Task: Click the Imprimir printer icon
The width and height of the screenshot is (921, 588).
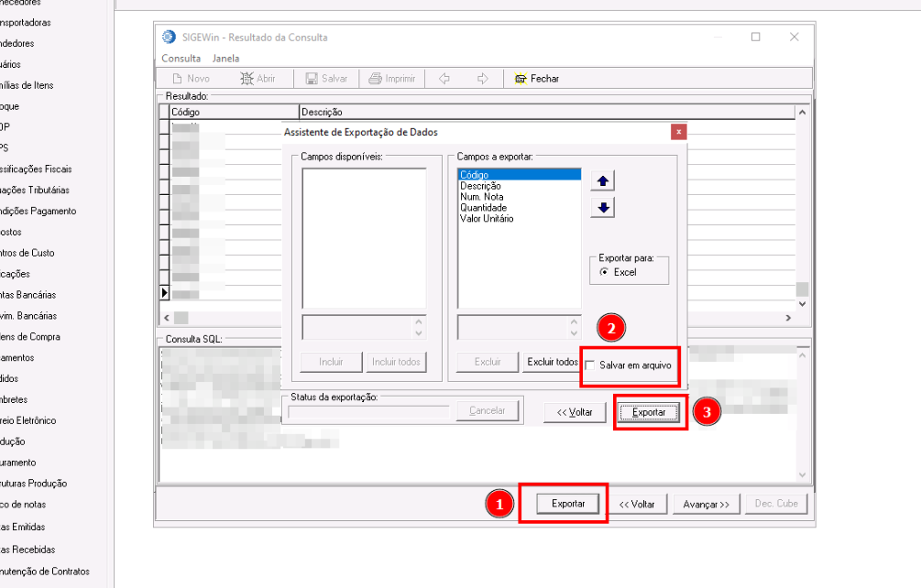Action: (375, 79)
